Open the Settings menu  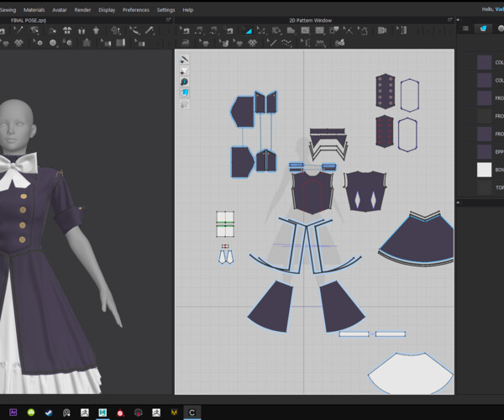165,10
